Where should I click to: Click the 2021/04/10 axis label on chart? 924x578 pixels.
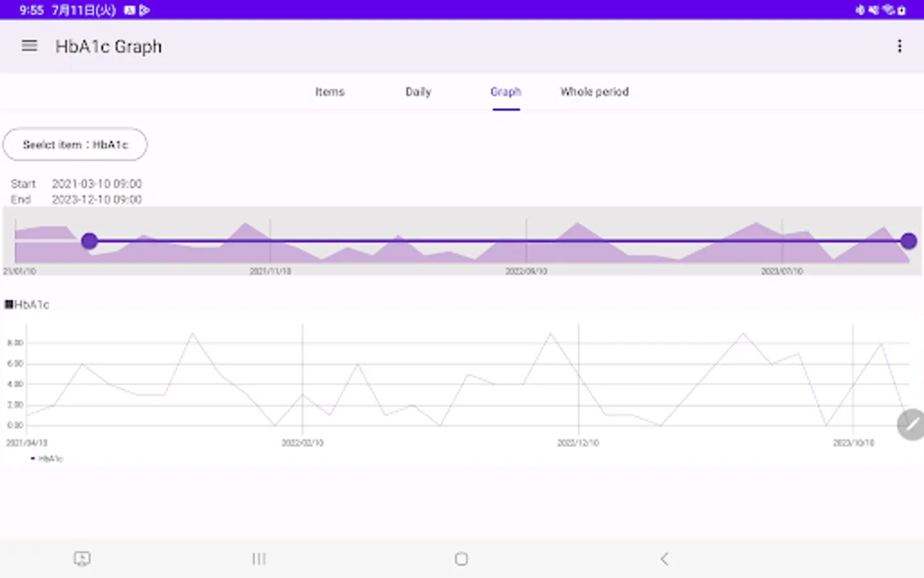tap(26, 443)
